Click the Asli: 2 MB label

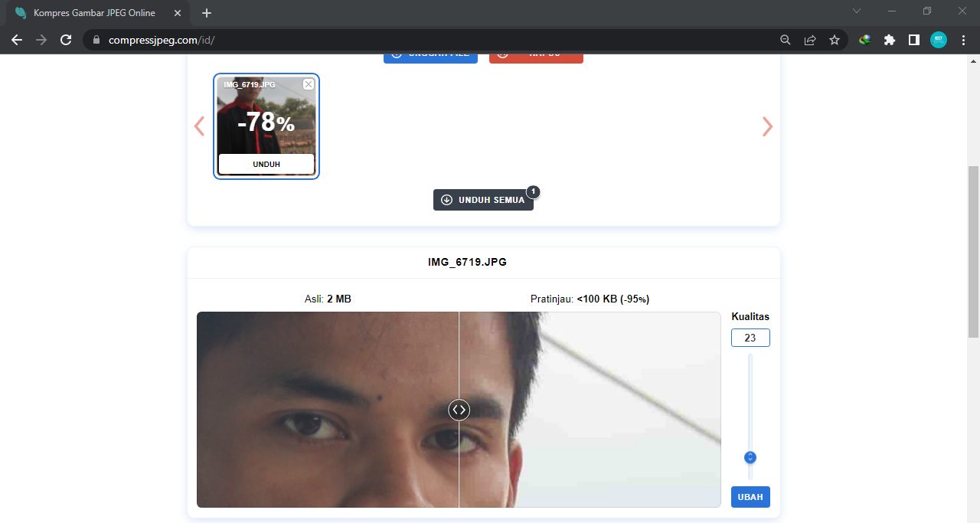(328, 299)
